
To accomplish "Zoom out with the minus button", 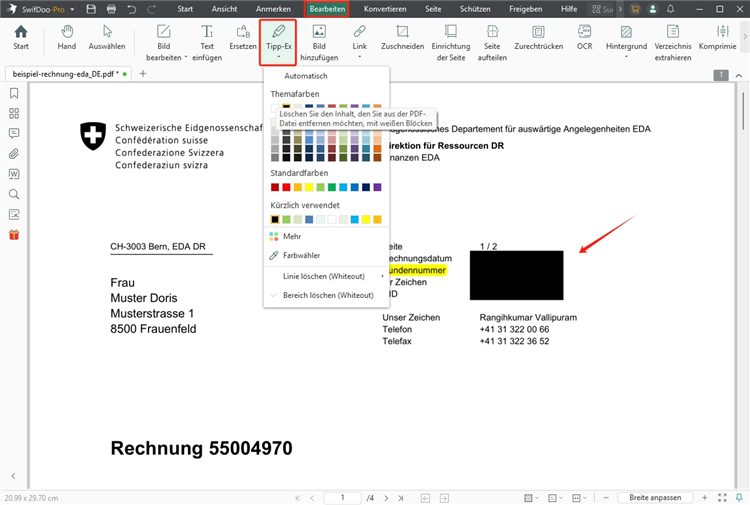I will 606,498.
